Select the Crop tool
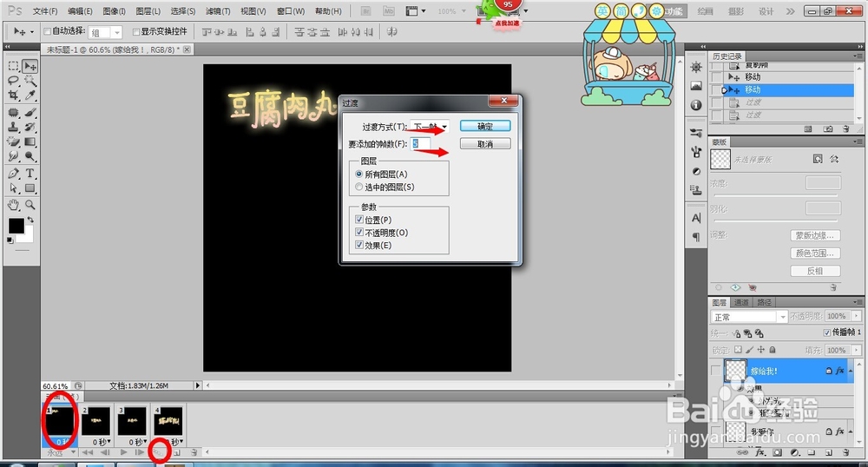Viewport: 868px width, 467px height. point(14,95)
